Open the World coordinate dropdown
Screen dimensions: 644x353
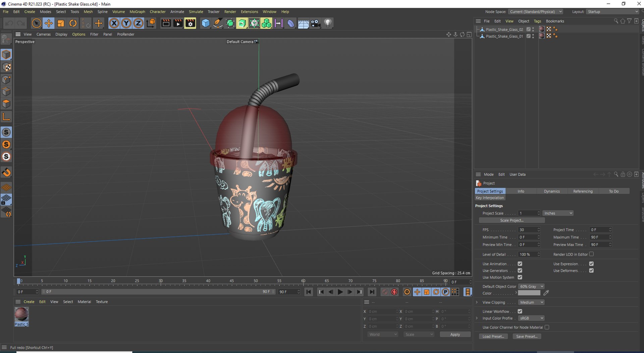point(382,335)
